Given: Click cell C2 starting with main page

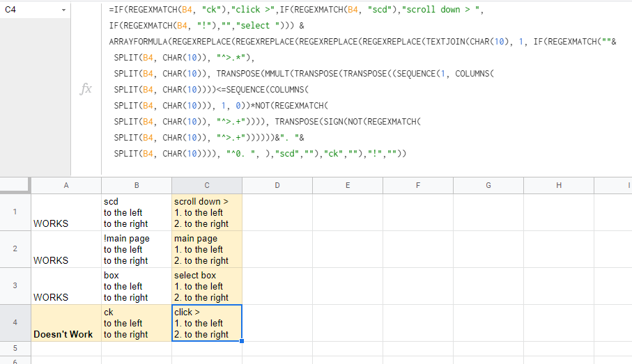Looking at the screenshot, I should [207, 249].
